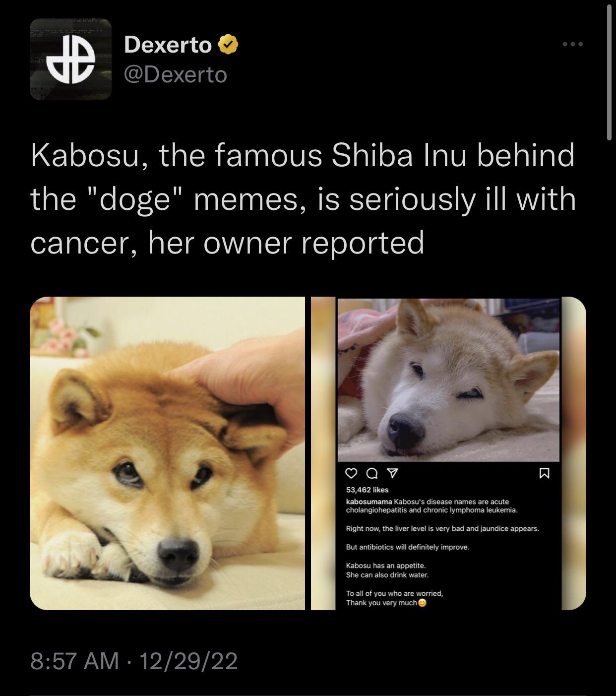Open the three-dot more options menu
The image size is (616, 696).
pos(573,45)
